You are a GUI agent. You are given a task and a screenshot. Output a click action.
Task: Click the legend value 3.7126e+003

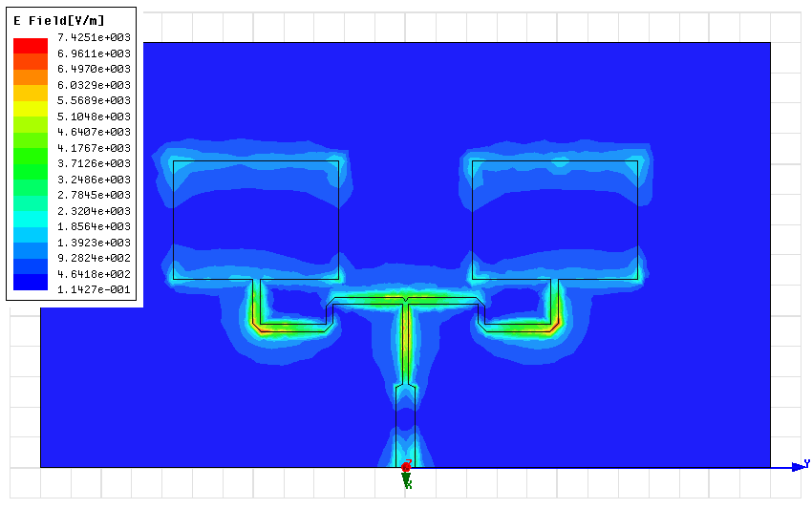tap(94, 163)
